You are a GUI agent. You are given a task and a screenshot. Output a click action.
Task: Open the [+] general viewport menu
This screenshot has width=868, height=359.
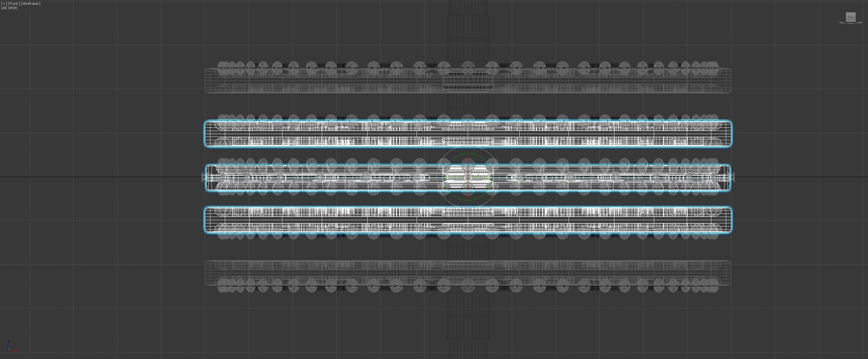tap(4, 3)
